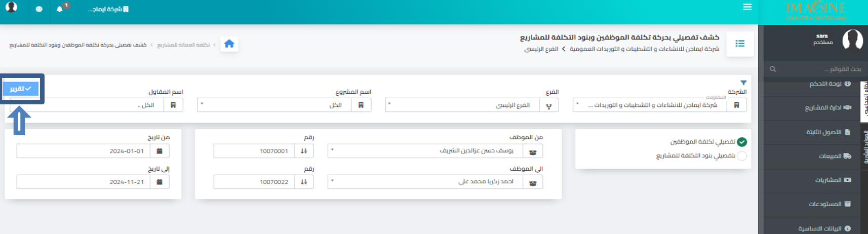Image resolution: width=868 pixels, height=234 pixels.
Task: Open calendar icon for إلى تاريخ
Action: (160, 182)
